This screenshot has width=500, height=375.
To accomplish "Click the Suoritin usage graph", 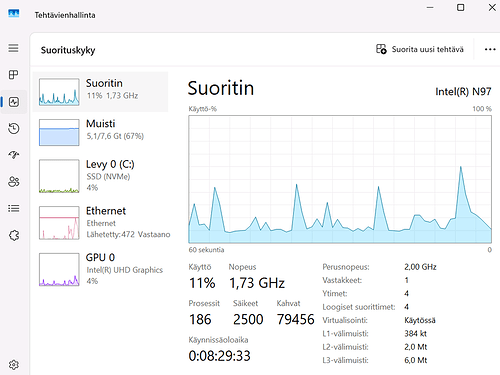I will pyautogui.click(x=340, y=179).
